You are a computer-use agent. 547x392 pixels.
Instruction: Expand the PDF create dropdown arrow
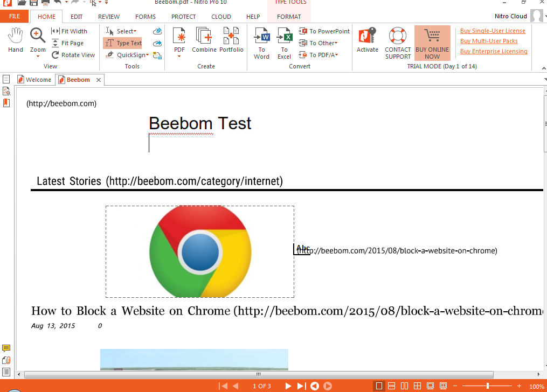179,57
